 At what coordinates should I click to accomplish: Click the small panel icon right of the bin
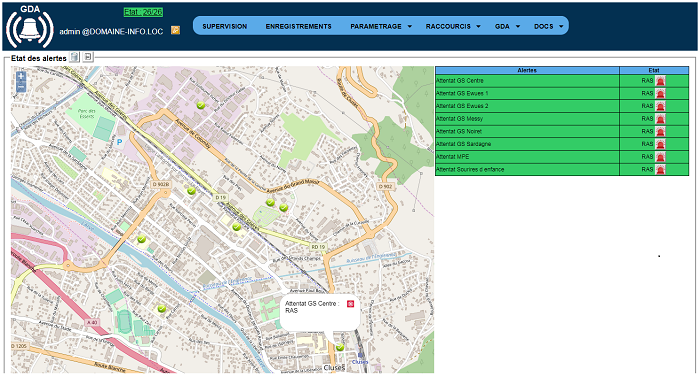point(88,57)
